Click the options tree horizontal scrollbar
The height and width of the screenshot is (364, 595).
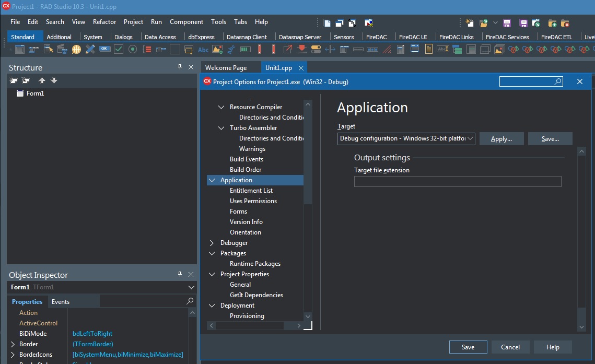(255, 325)
